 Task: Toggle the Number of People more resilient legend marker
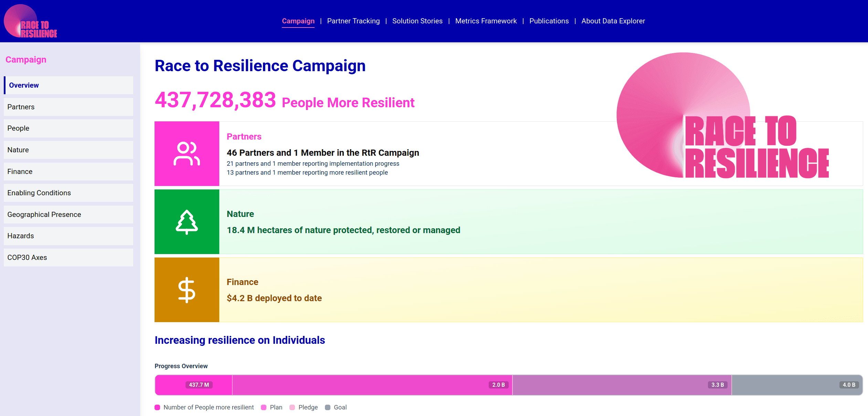pos(158,407)
